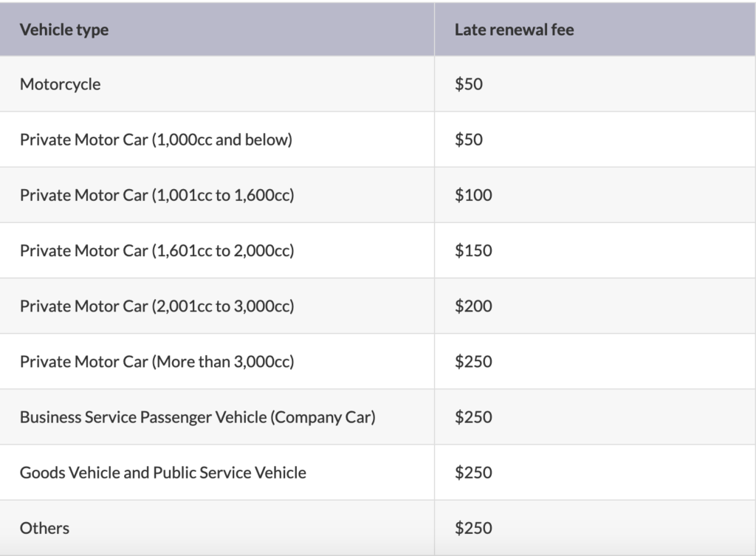Viewport: 756px width, 556px height.
Task: Click $250 fee for More than 3,000cc
Action: (473, 361)
